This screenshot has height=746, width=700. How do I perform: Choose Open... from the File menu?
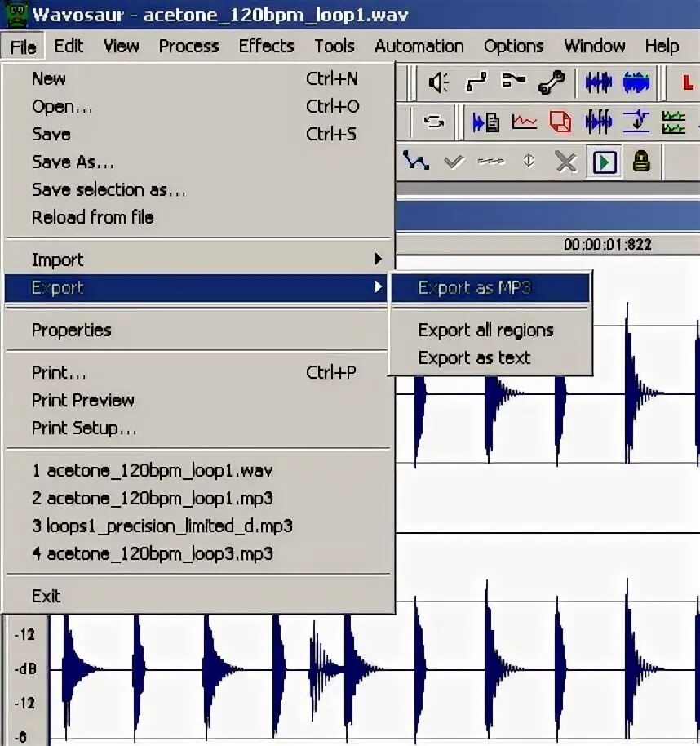tap(197, 107)
